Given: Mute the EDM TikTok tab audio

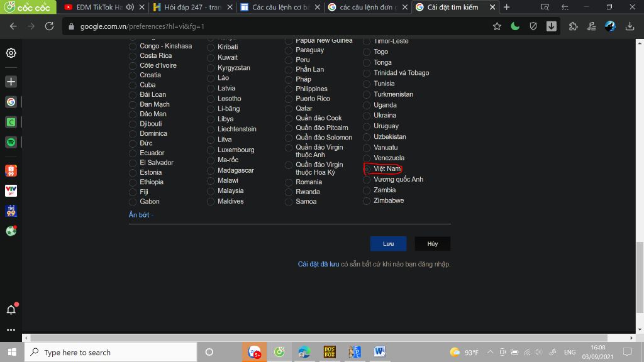Looking at the screenshot, I should (130, 7).
